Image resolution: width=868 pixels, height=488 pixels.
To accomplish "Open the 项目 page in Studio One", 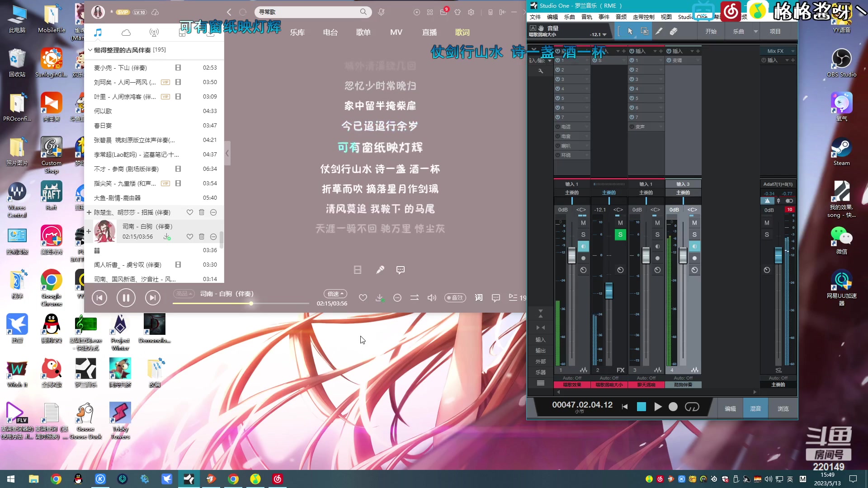I will (x=775, y=32).
